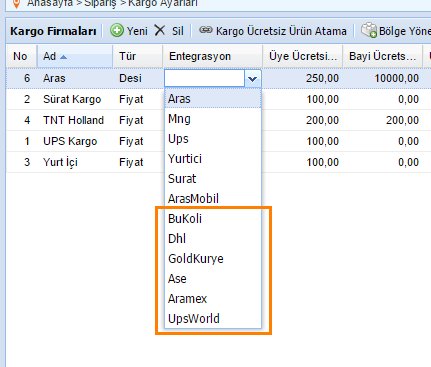This screenshot has height=367, width=431.
Task: Click the 10000,00 value in Aras row
Action: coord(397,78)
